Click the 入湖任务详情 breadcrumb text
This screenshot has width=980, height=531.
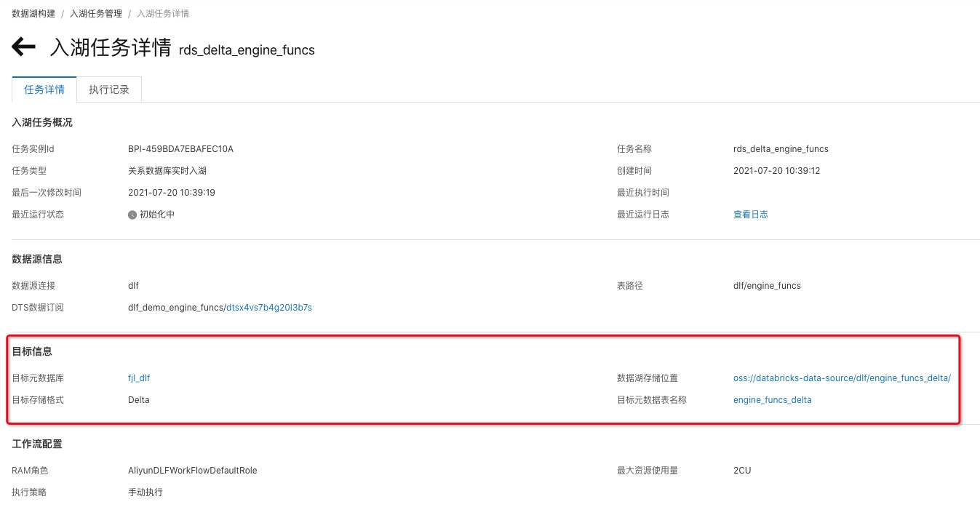[x=163, y=14]
